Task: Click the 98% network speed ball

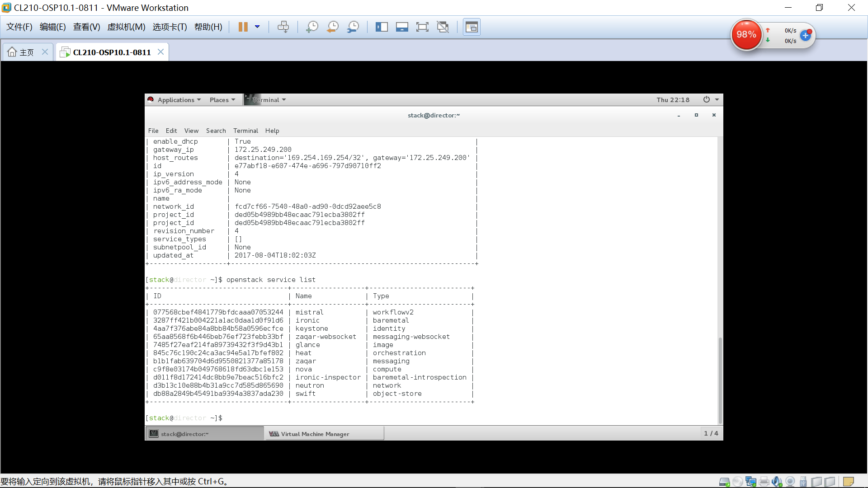Action: point(746,34)
